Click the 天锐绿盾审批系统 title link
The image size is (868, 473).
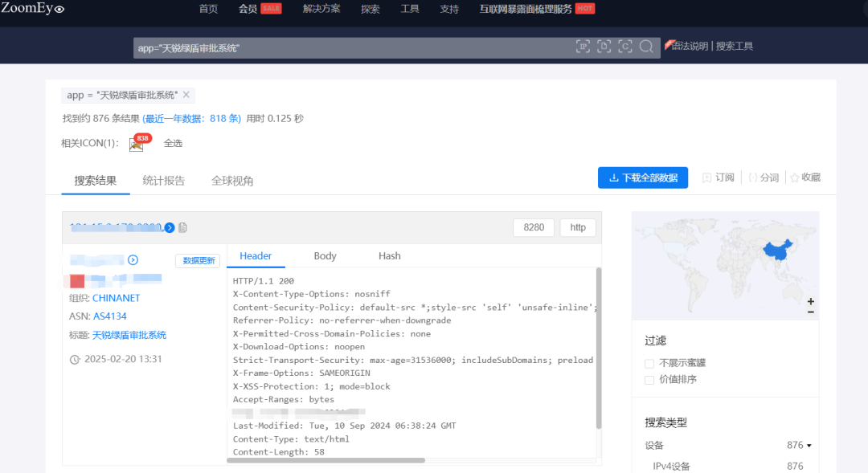(129, 335)
